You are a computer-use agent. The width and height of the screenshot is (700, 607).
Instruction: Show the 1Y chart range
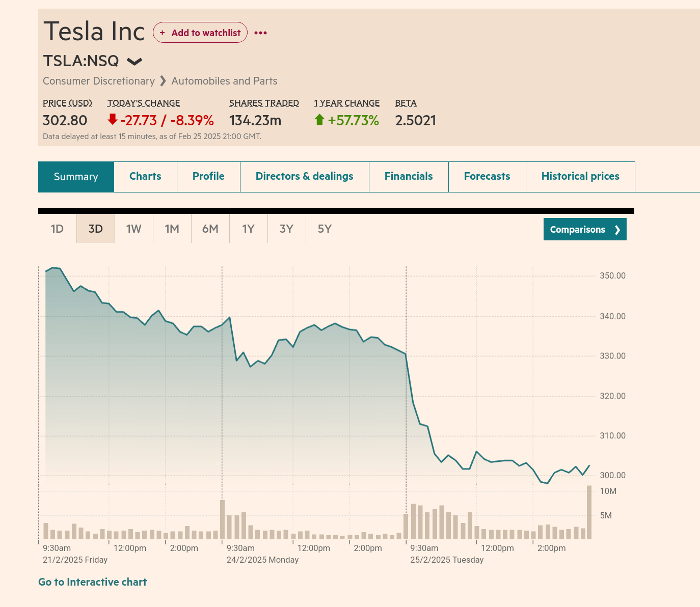248,229
